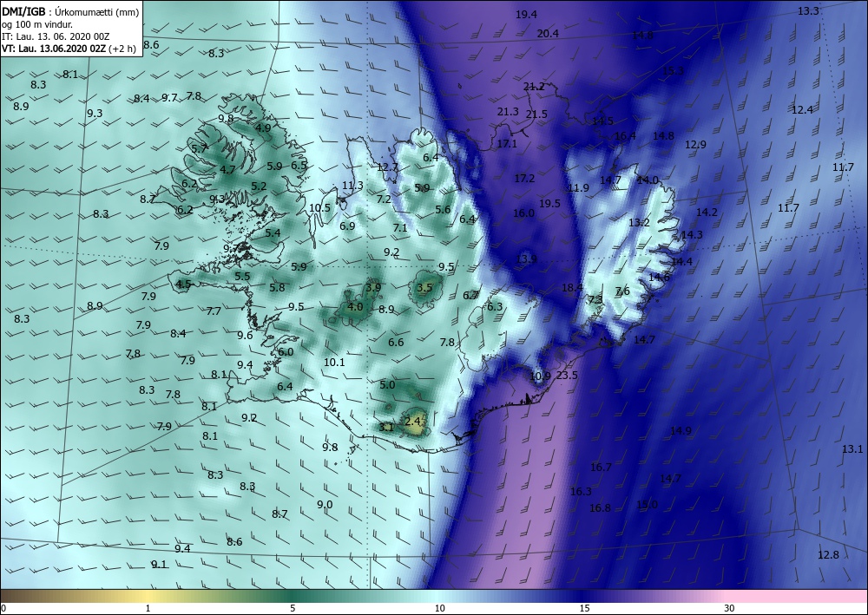Click the map value 10.9 on the south coast
This screenshot has height=615, width=868.
(x=540, y=376)
